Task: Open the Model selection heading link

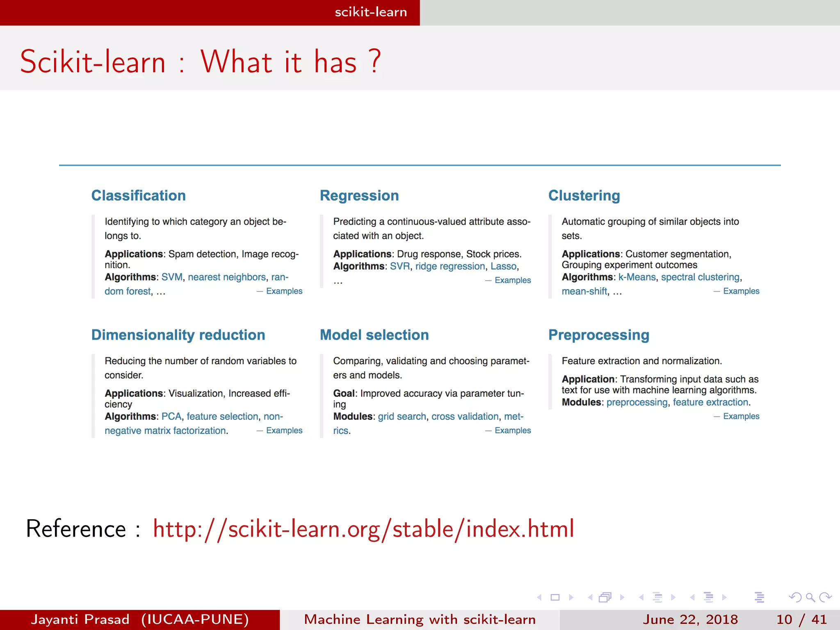Action: pos(374,335)
